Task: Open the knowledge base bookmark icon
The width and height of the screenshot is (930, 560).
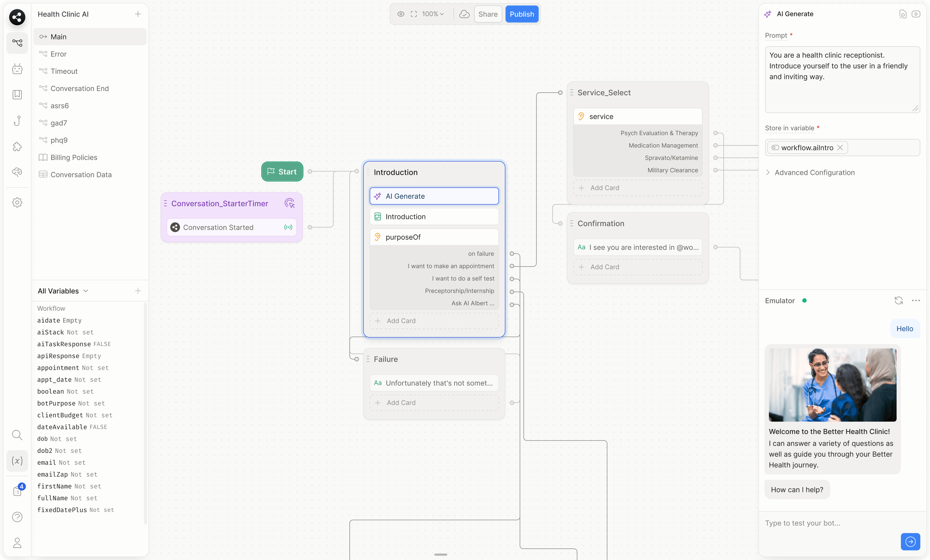Action: [17, 95]
